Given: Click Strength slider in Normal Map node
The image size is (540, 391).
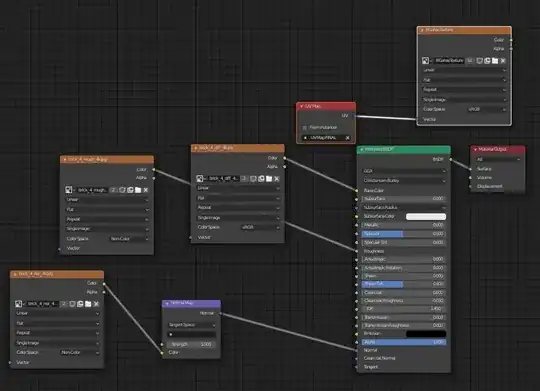Looking at the screenshot, I should pyautogui.click(x=192, y=344).
